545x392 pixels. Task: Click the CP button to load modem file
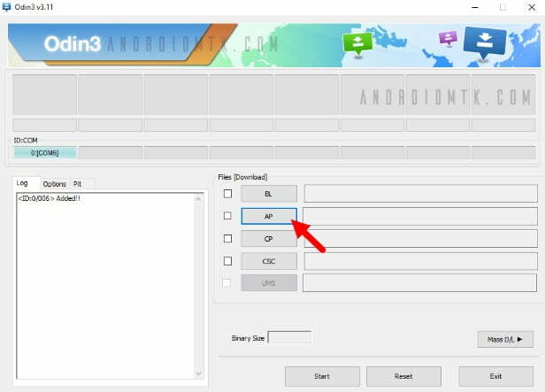(x=269, y=239)
